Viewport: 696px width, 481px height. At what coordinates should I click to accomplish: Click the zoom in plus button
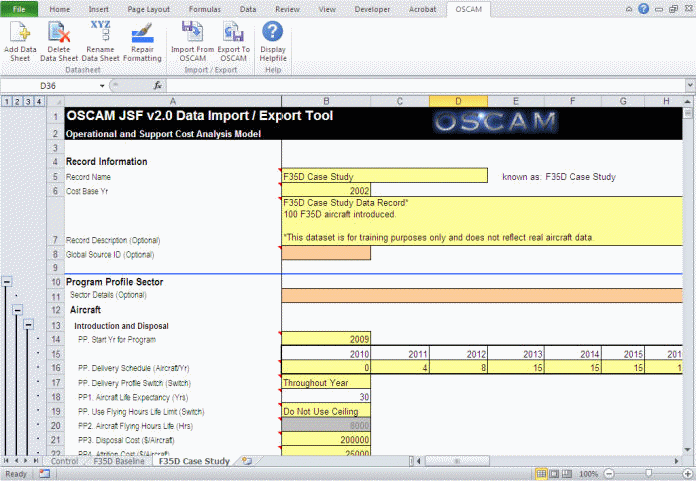(687, 474)
